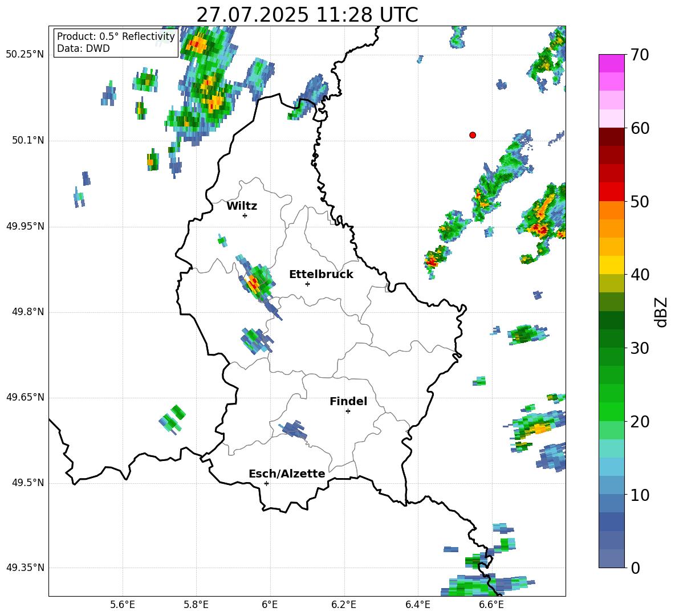Click the dBZ colorbar axis label

661,312
